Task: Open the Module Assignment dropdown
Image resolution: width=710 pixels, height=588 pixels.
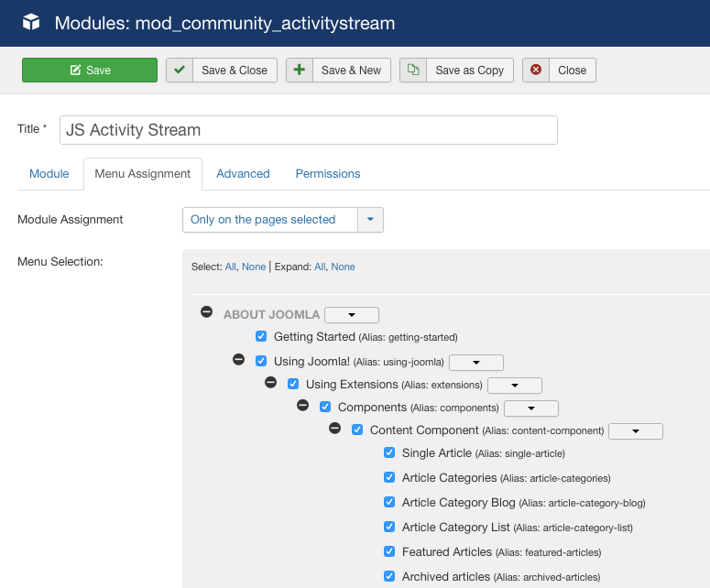Action: 283,220
